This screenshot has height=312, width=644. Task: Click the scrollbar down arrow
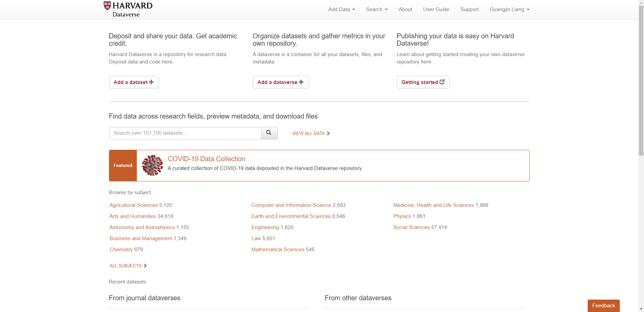(641, 309)
